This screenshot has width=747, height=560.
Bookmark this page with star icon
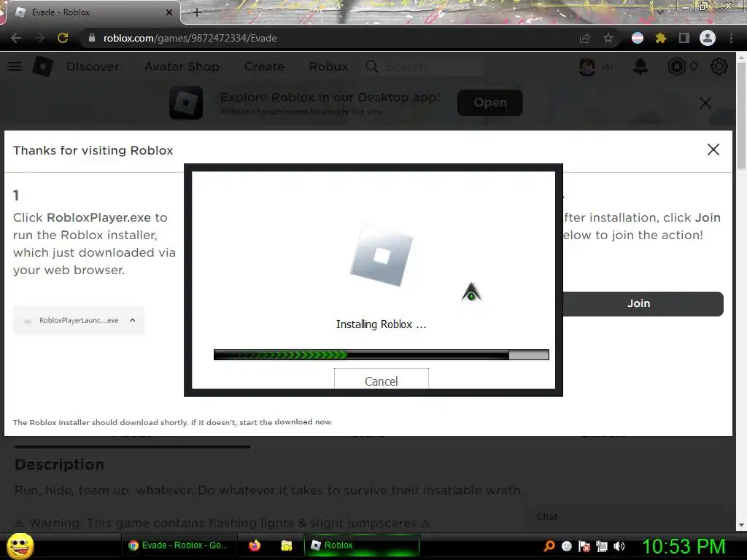point(608,38)
